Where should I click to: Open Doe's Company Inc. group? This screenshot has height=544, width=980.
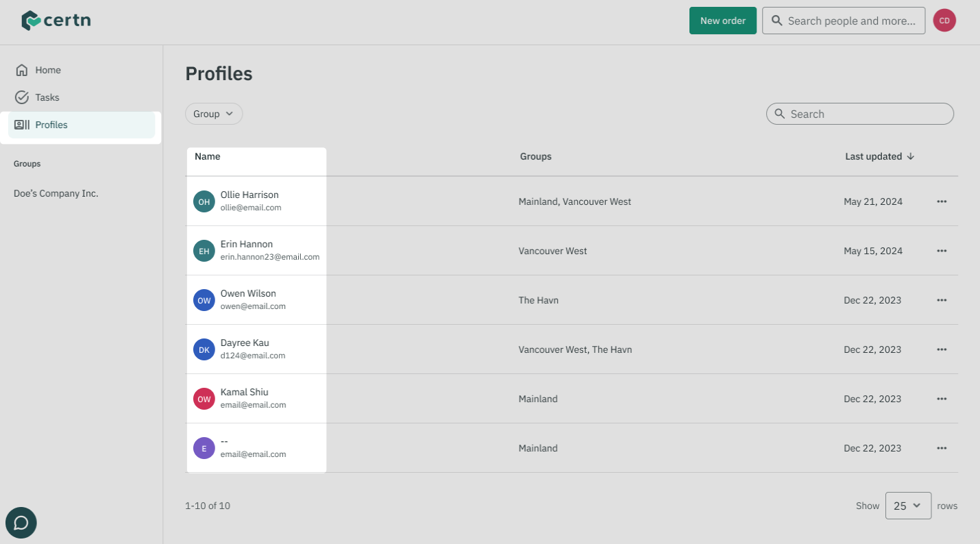point(55,193)
